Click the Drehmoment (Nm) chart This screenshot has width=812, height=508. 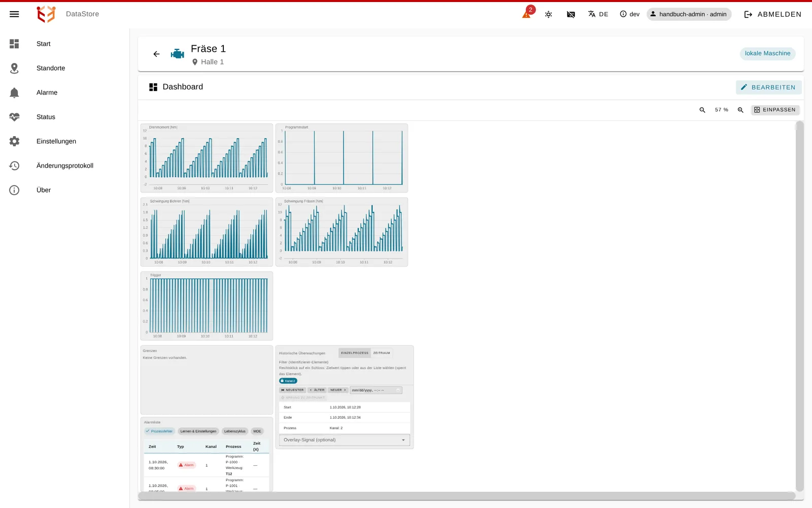[x=207, y=158]
